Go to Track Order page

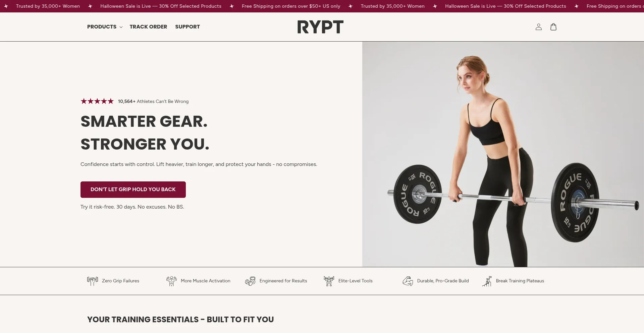[148, 27]
